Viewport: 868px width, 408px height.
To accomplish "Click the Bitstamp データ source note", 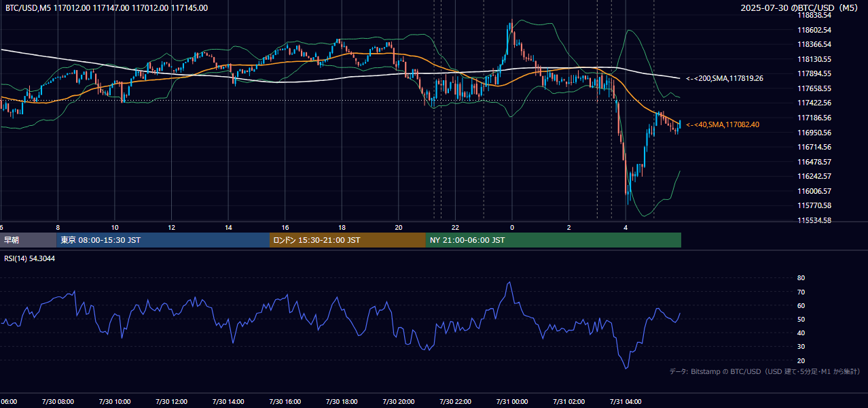I will (765, 371).
